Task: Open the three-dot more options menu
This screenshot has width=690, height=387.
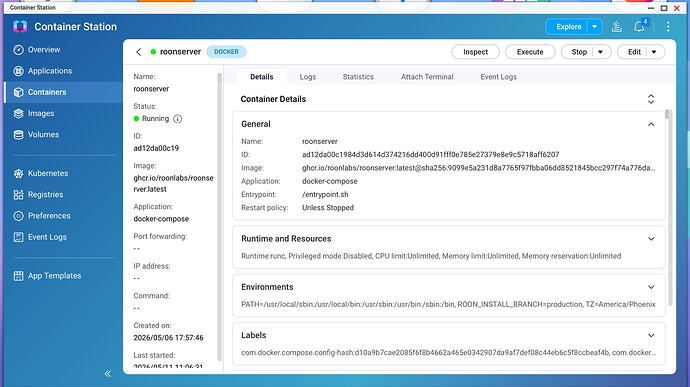Action: coord(668,27)
